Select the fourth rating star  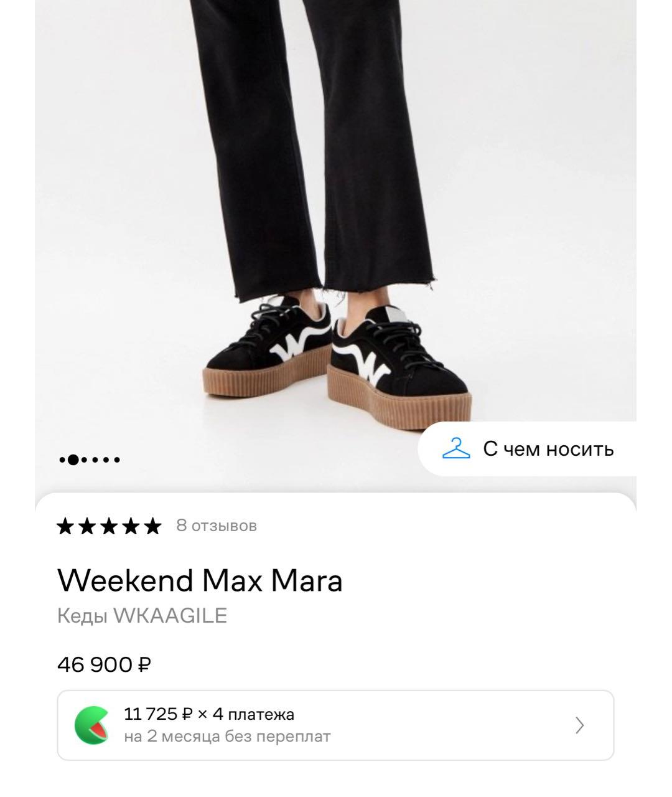tap(132, 526)
